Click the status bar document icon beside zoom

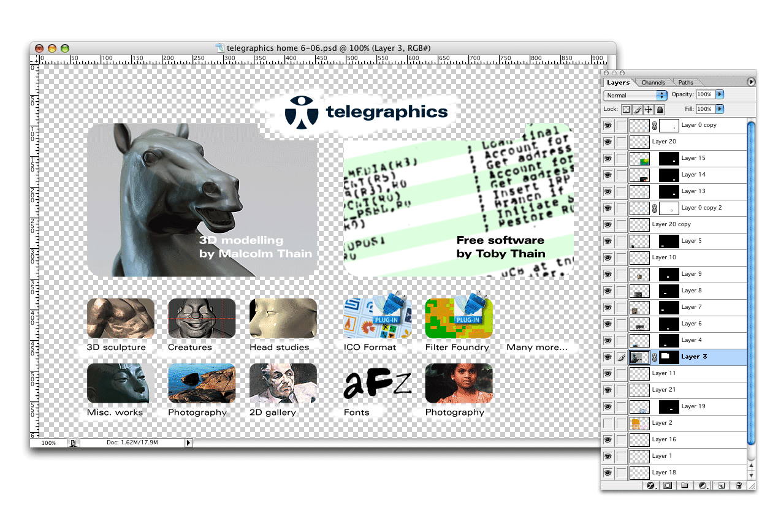(x=72, y=443)
